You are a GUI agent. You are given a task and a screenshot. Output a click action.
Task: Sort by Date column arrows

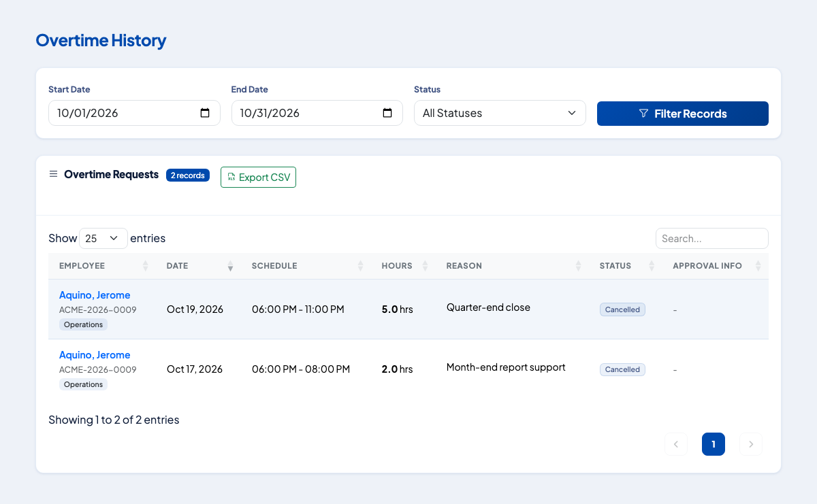(x=230, y=266)
